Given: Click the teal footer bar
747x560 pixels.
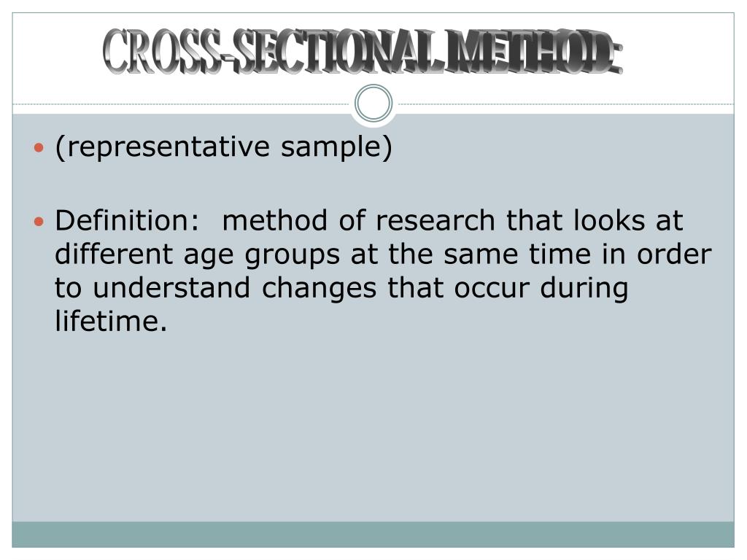Looking at the screenshot, I should [x=373, y=534].
